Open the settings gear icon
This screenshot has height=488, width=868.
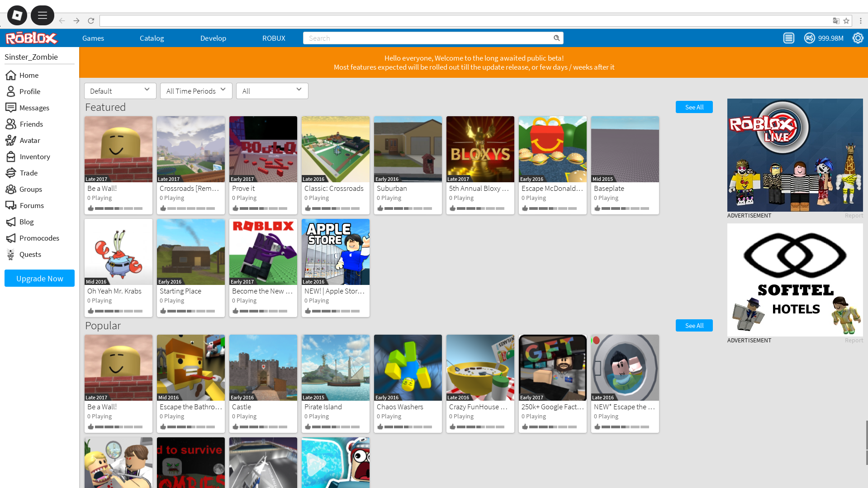point(858,38)
